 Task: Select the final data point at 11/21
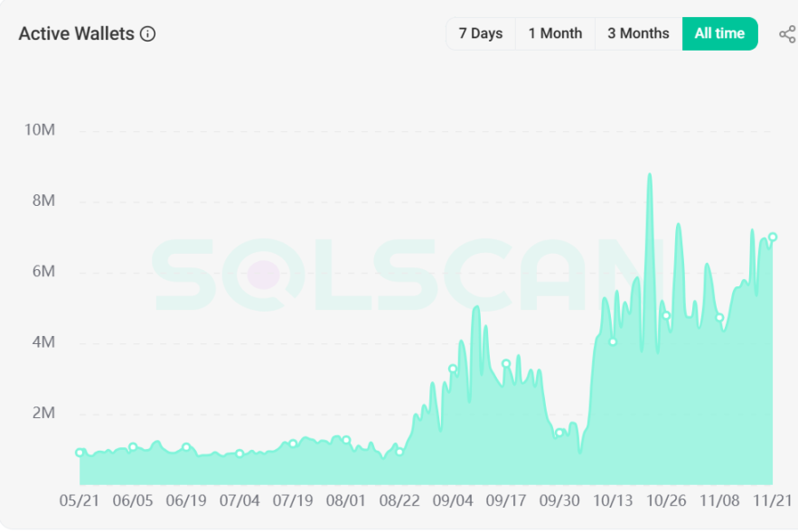773,238
